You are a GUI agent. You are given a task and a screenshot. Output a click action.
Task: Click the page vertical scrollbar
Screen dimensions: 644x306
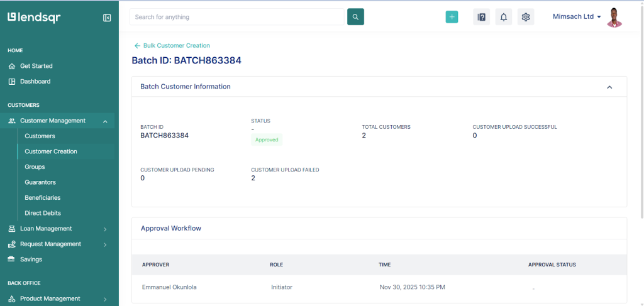641,126
